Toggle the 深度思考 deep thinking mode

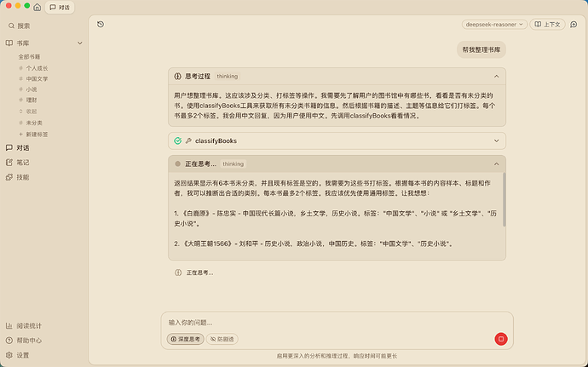pyautogui.click(x=186, y=339)
